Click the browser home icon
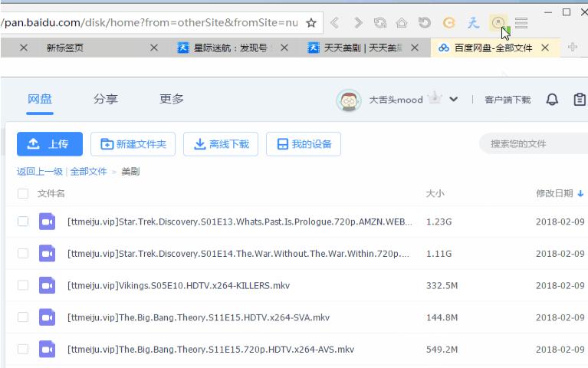The width and height of the screenshot is (588, 368). [x=402, y=23]
